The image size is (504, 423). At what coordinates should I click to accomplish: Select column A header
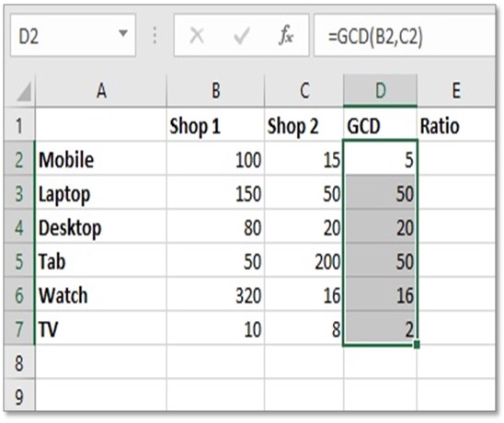pyautogui.click(x=101, y=91)
